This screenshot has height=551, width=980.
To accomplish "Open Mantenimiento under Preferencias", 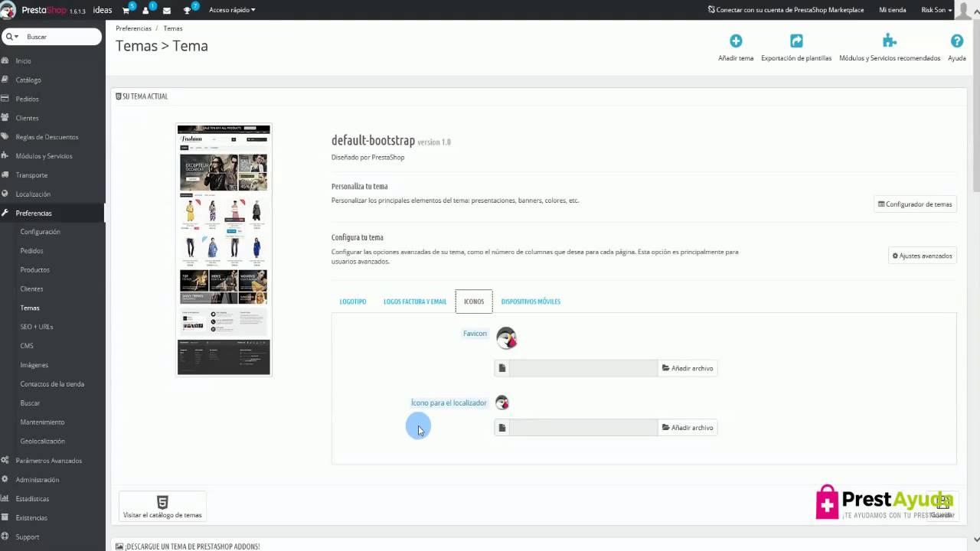I will (42, 422).
